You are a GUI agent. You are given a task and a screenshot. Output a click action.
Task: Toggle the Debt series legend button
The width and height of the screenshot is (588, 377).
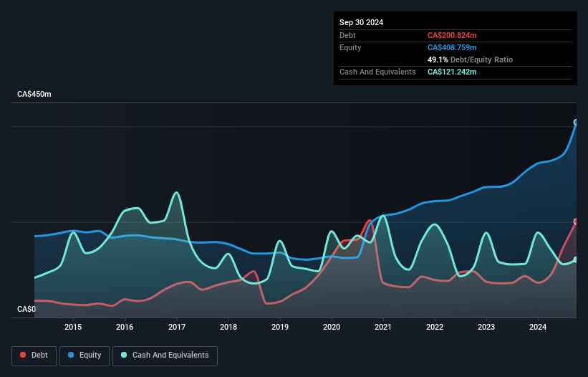point(34,355)
